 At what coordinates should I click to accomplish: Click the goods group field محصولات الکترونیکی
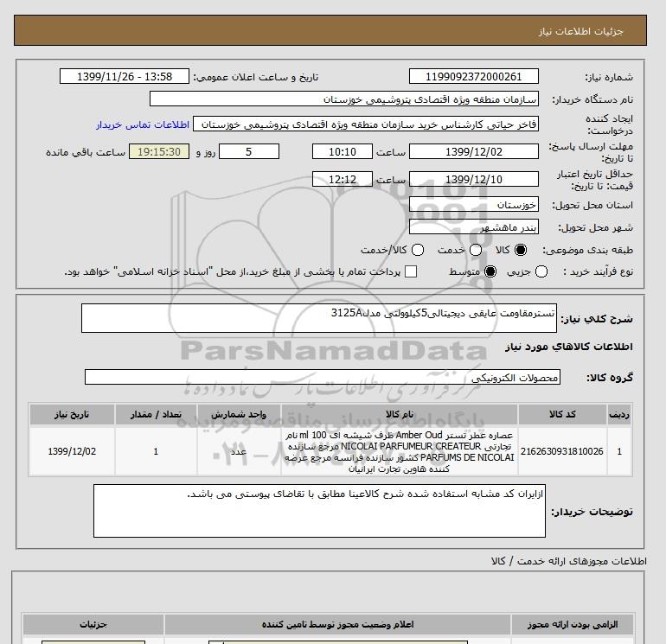[323, 377]
